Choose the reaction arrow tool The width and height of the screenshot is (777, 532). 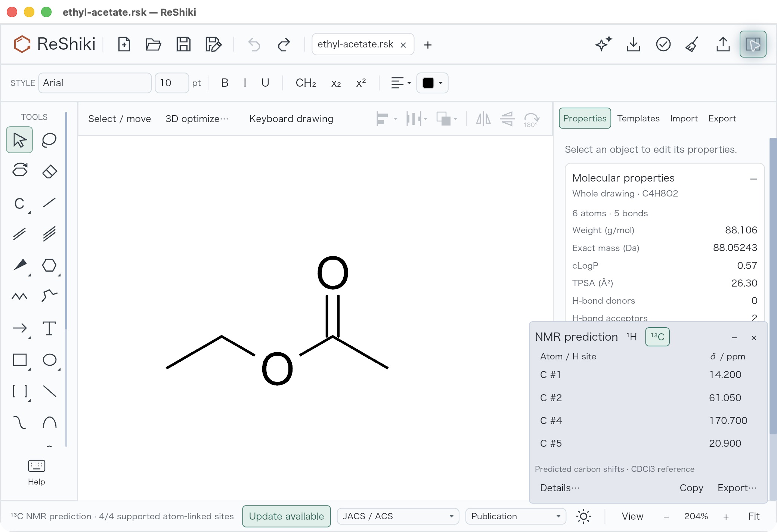19,328
